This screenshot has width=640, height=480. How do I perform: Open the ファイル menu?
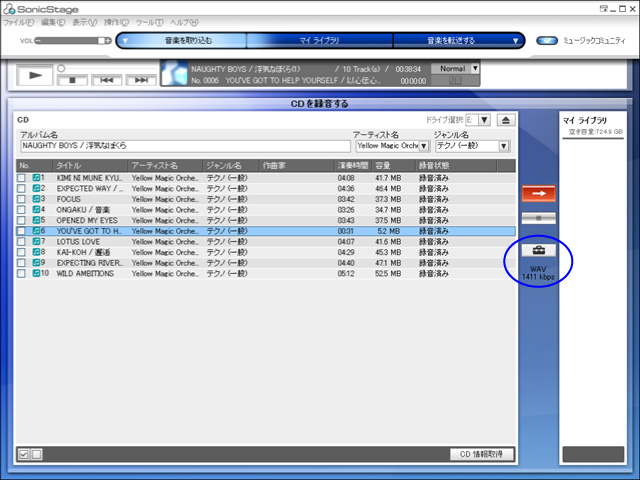18,22
